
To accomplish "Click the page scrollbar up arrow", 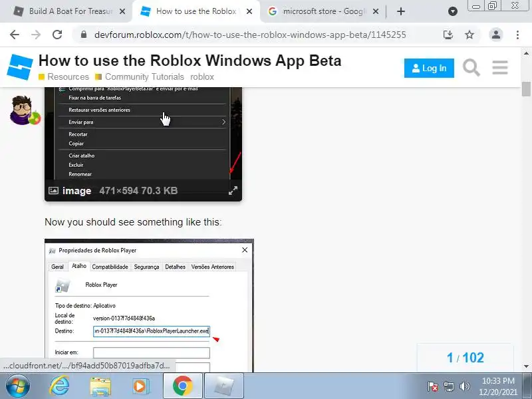I will (526, 53).
